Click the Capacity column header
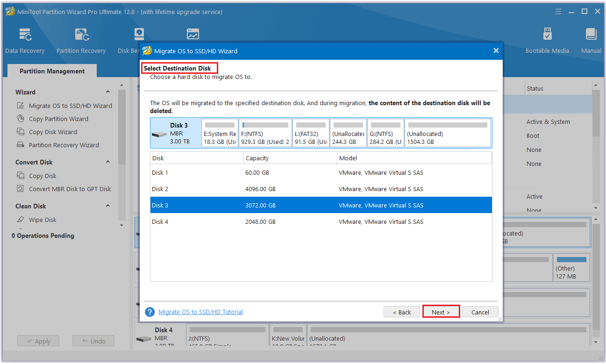 pos(290,158)
